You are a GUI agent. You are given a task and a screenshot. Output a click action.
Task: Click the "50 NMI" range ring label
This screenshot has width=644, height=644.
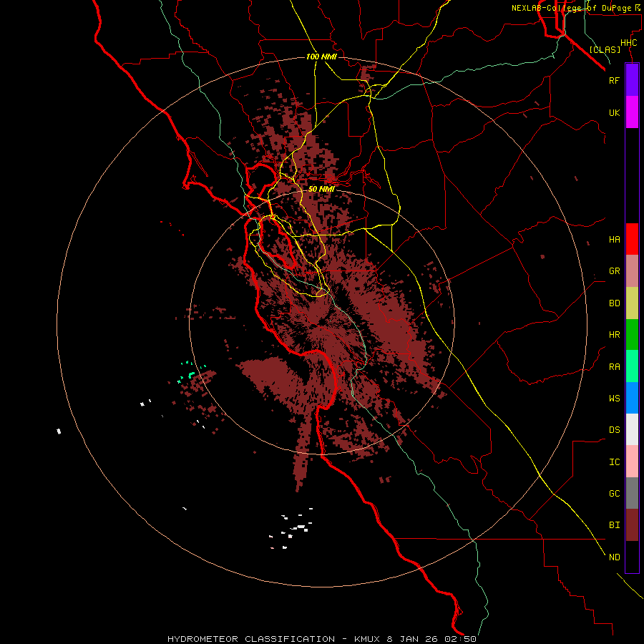(x=321, y=189)
